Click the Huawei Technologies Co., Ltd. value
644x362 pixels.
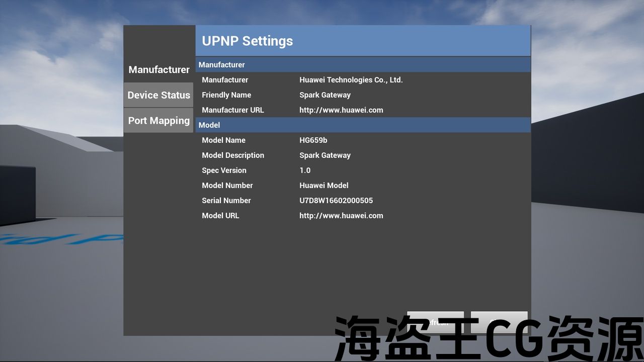[351, 80]
